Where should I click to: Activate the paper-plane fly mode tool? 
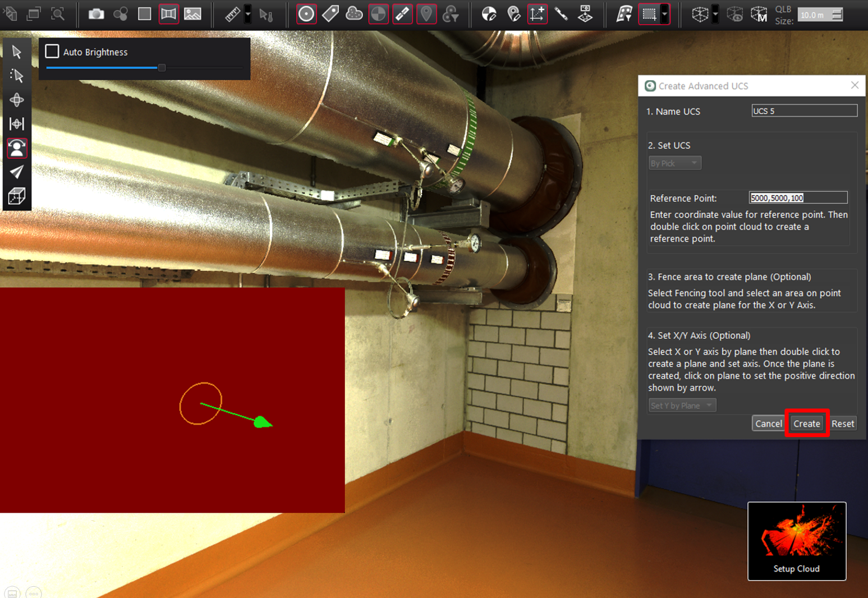16,172
